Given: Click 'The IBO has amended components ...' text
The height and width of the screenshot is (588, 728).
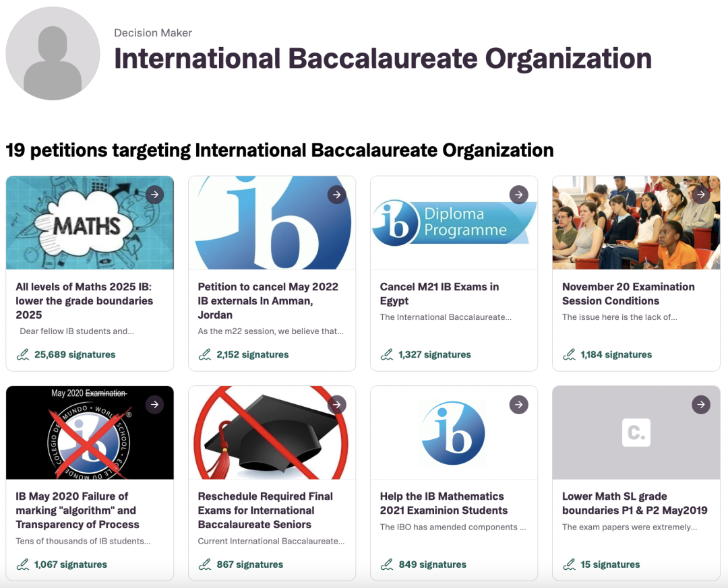Looking at the screenshot, I should 453,527.
